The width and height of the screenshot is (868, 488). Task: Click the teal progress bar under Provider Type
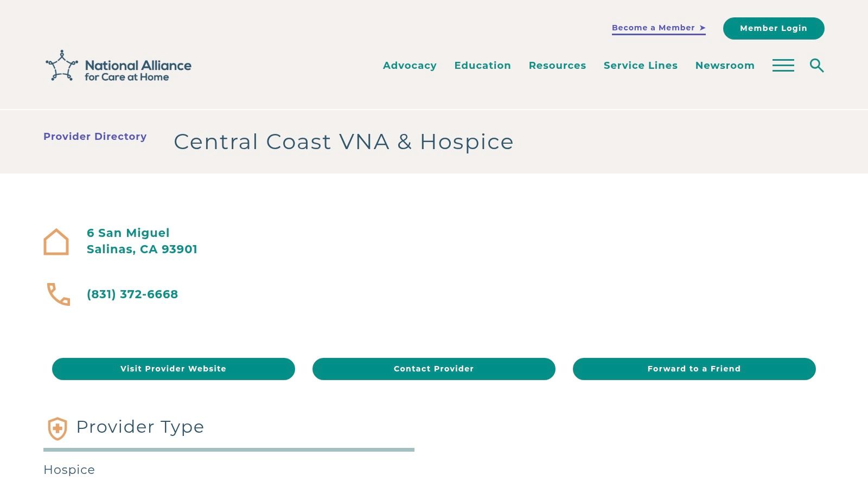pos(228,450)
